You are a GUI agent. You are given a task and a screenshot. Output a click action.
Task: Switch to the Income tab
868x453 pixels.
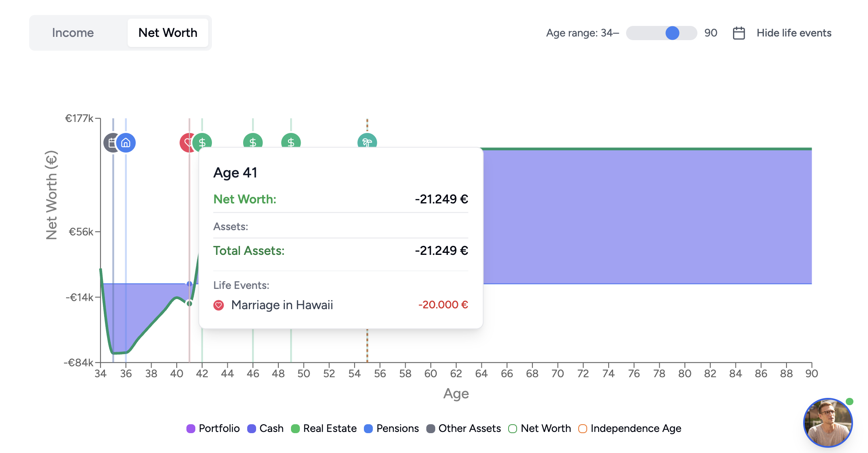(73, 33)
